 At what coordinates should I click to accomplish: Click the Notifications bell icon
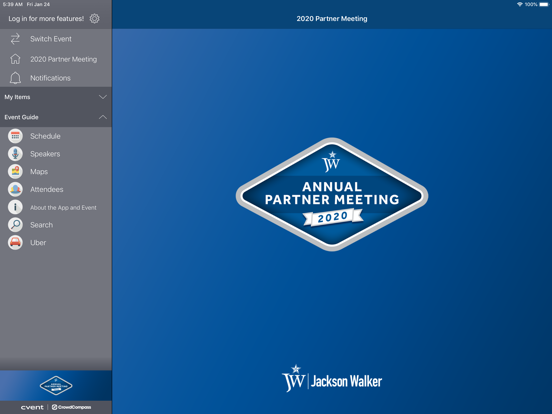pyautogui.click(x=15, y=78)
